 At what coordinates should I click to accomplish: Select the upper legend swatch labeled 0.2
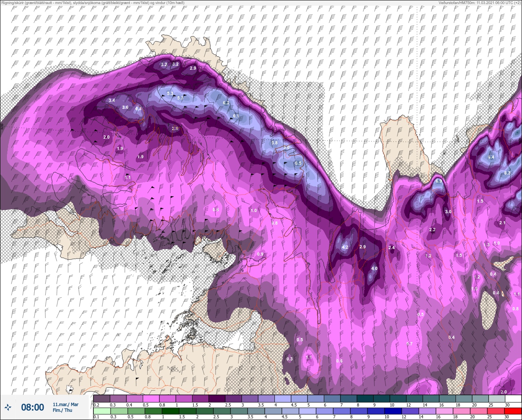102,398
